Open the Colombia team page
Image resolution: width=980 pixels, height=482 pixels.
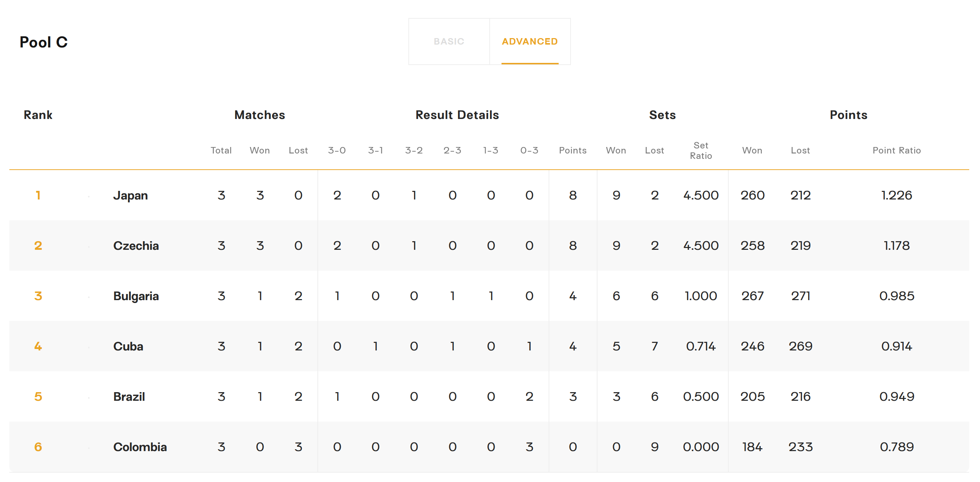[x=139, y=447]
